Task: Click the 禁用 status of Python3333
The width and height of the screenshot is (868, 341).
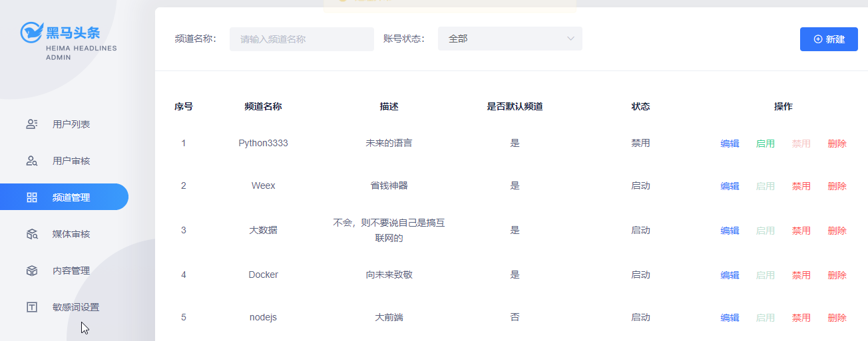Action: point(640,143)
